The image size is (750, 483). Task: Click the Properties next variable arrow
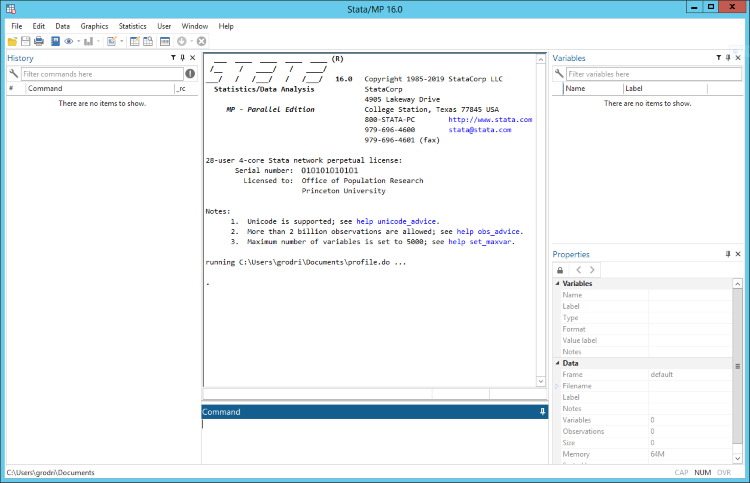(x=592, y=270)
